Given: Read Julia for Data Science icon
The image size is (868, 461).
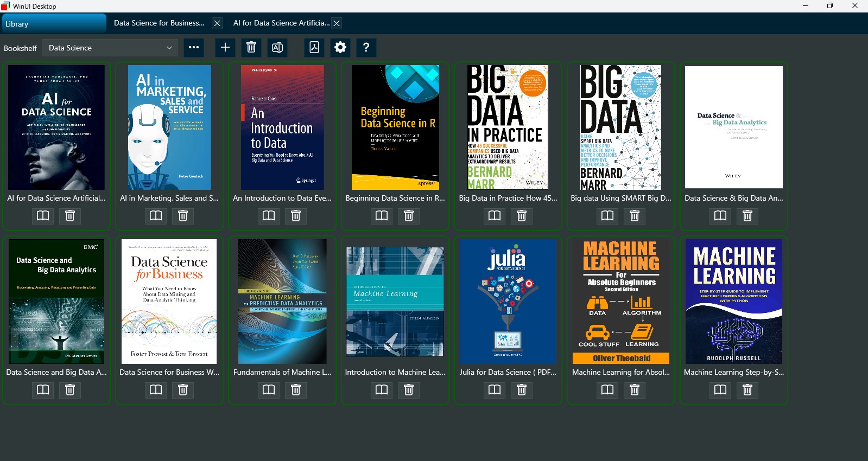Looking at the screenshot, I should click(495, 390).
